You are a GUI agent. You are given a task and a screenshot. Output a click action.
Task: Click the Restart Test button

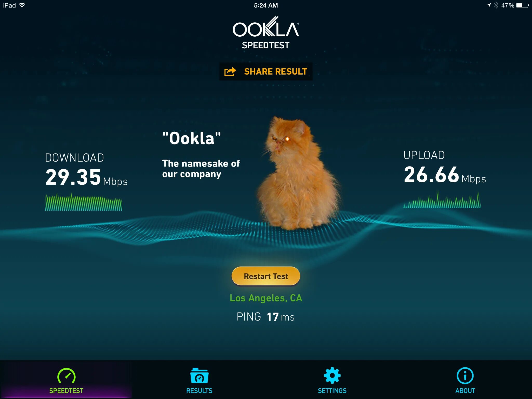point(266,276)
